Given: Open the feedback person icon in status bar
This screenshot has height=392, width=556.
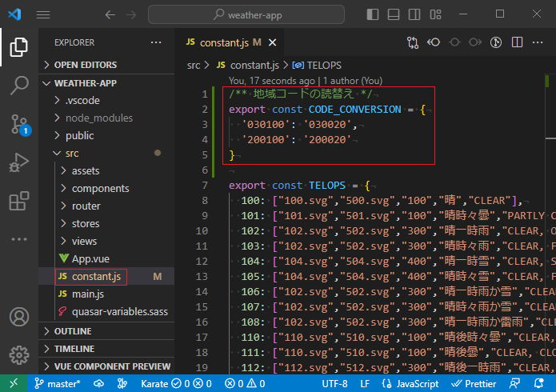Looking at the screenshot, I should click(x=514, y=383).
